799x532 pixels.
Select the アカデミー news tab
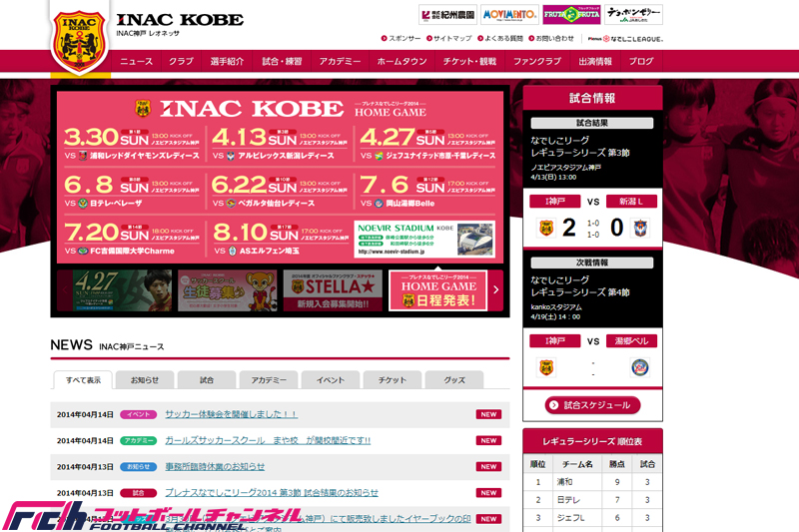pyautogui.click(x=269, y=379)
